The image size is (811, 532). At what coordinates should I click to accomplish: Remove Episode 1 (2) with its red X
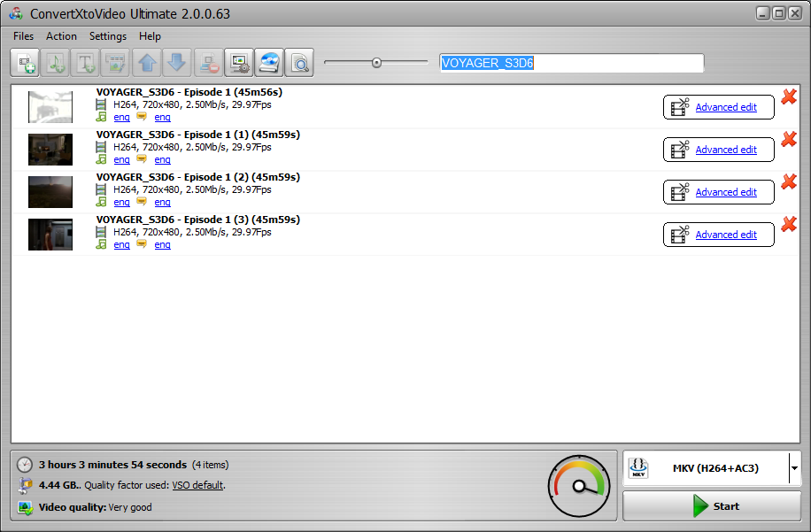coord(789,181)
